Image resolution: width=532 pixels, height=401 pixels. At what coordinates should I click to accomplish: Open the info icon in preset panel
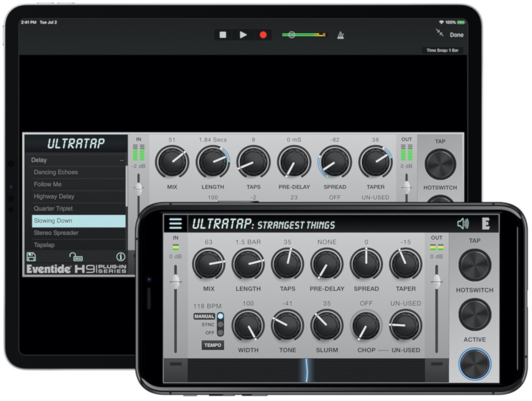[120, 257]
